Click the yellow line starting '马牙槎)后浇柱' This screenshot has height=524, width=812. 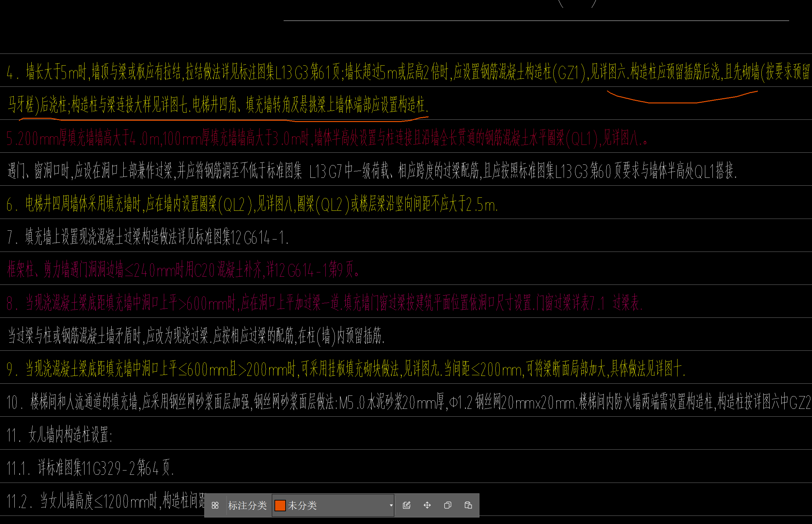218,104
